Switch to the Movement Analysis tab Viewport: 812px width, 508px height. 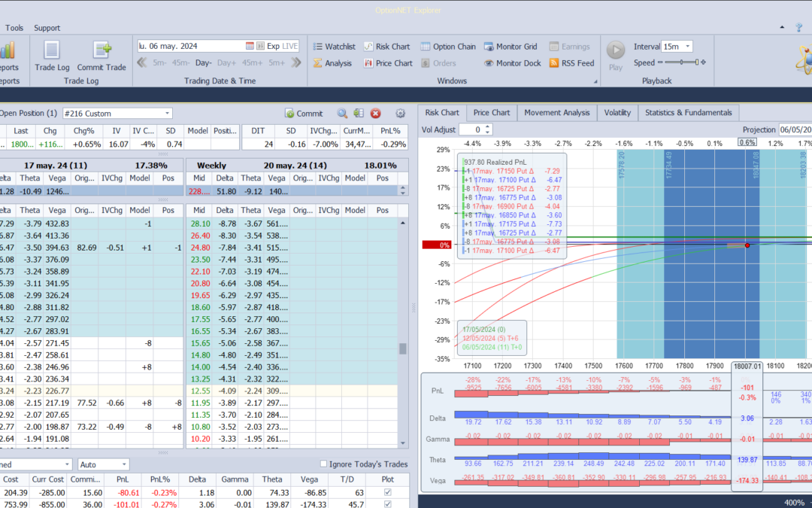(x=556, y=112)
